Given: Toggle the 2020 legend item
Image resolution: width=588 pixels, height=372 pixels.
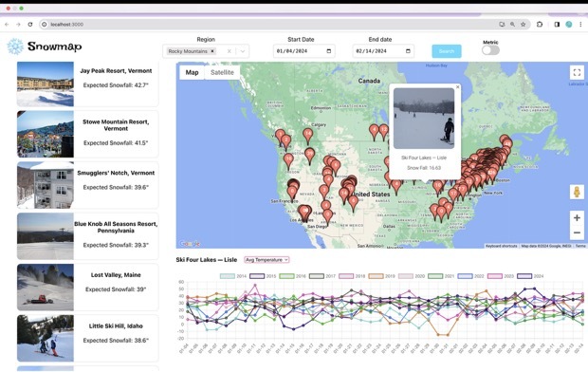Looking at the screenshot, I should point(412,276).
